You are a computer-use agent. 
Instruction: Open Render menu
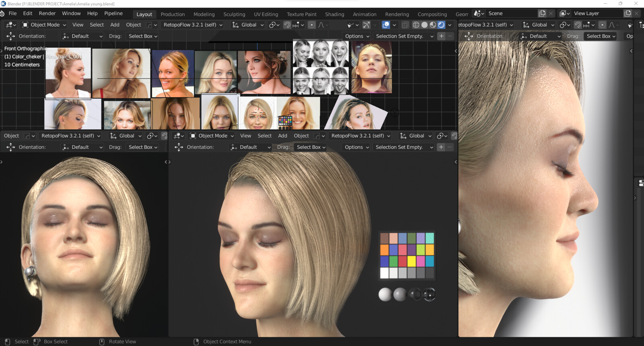click(47, 13)
